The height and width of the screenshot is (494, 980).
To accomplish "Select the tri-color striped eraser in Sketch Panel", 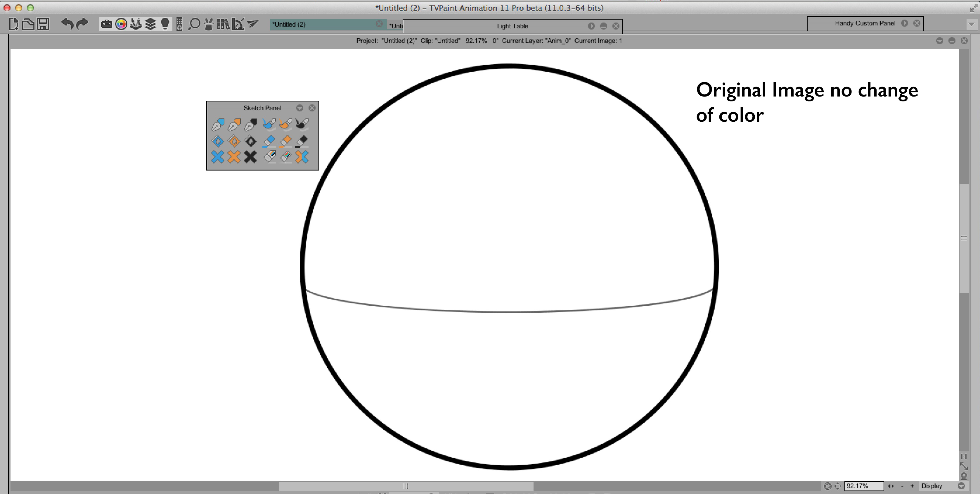I will click(x=270, y=156).
